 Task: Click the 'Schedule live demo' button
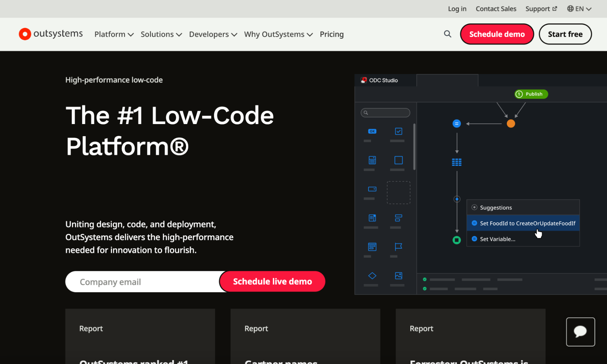click(x=272, y=281)
